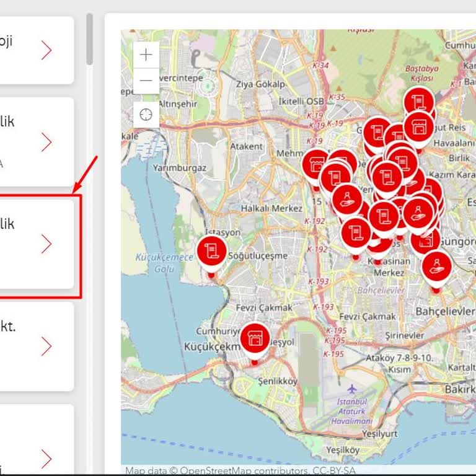476x476 pixels.
Task: Click the 'Atakent' map label
Action: pyautogui.click(x=246, y=146)
